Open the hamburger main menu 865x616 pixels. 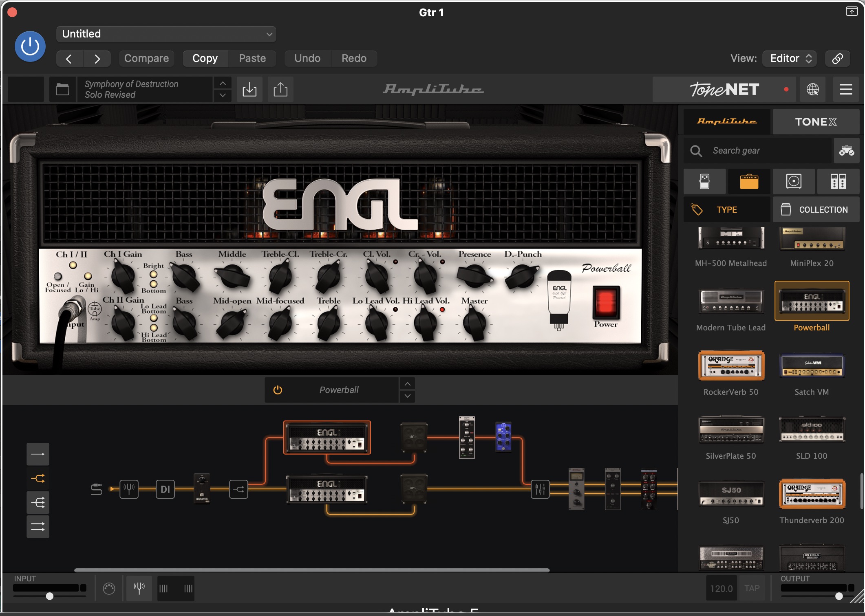[x=846, y=89]
